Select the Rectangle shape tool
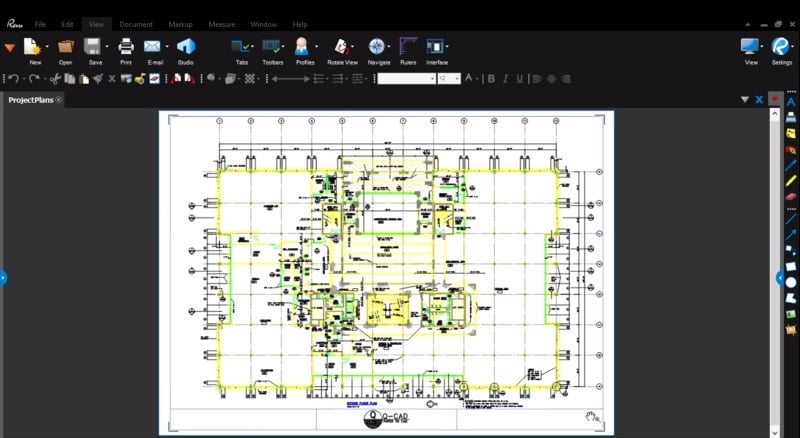This screenshot has width=800, height=438. [791, 266]
